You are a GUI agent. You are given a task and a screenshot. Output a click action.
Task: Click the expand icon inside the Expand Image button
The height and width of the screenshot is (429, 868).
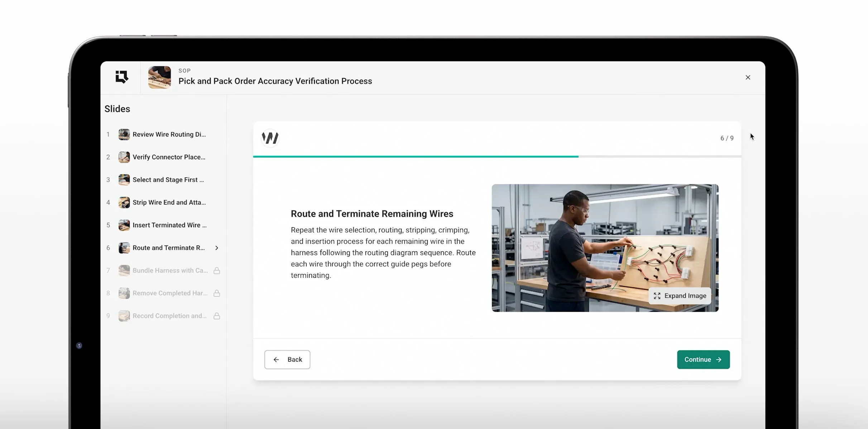click(657, 296)
